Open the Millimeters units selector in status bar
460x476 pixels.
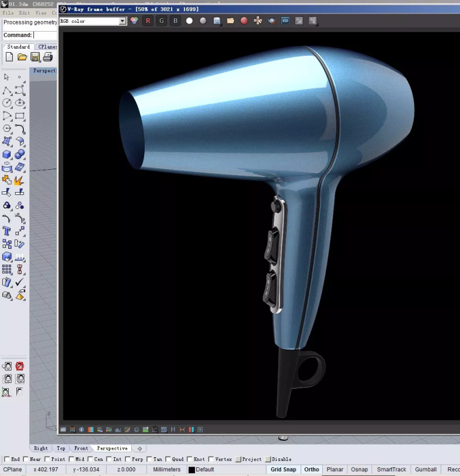pos(166,470)
